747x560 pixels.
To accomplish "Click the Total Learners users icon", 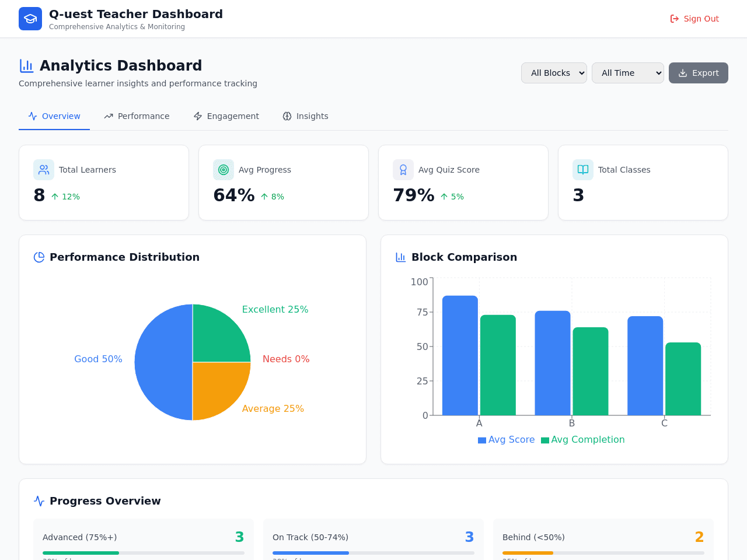I will tap(44, 170).
